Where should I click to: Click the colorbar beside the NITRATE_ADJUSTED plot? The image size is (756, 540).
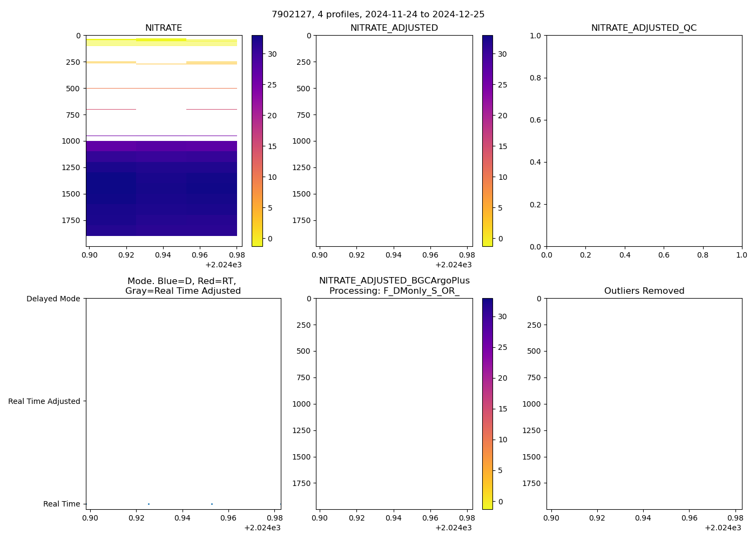[x=487, y=140]
